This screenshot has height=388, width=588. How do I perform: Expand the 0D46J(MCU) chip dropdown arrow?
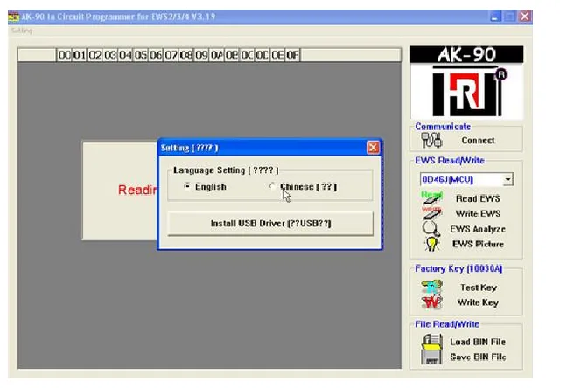tap(508, 179)
